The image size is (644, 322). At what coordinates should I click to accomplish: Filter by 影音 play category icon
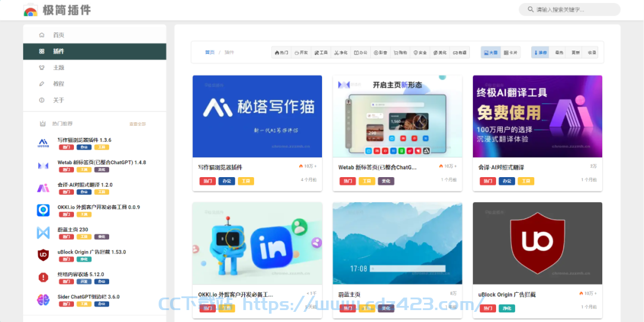point(380,52)
